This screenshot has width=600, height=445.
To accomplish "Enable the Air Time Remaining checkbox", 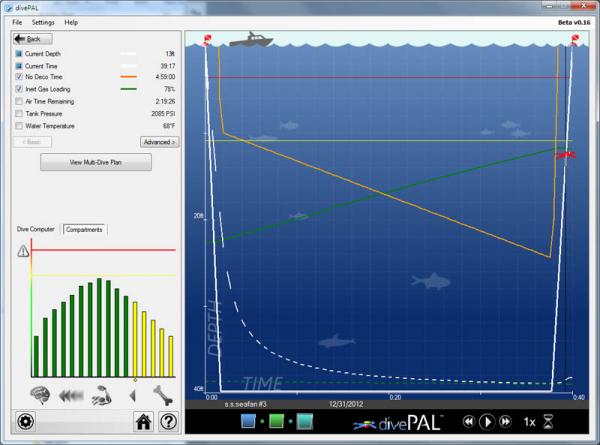I will tap(19, 101).
